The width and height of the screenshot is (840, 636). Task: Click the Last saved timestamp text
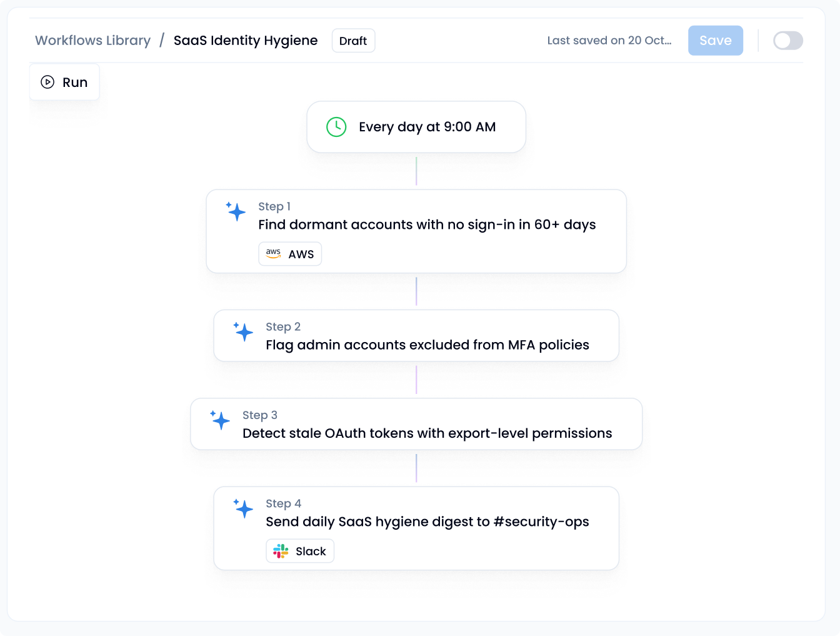[x=609, y=41]
